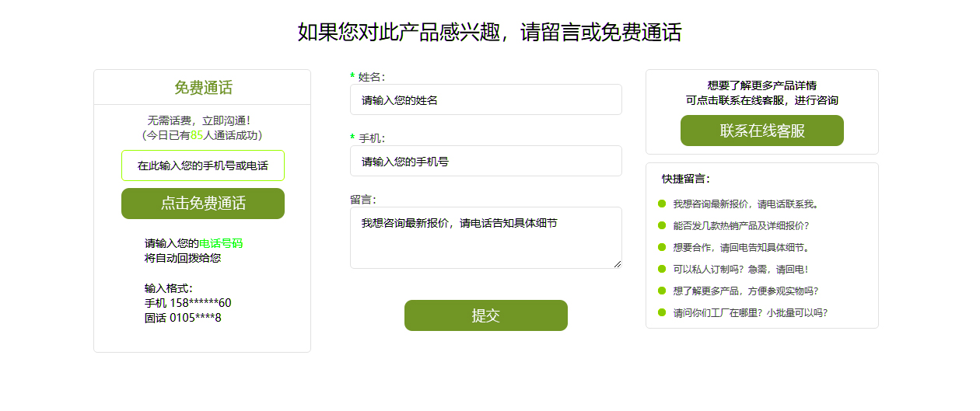
Task: Click into the 留言 message textarea
Action: coord(485,238)
